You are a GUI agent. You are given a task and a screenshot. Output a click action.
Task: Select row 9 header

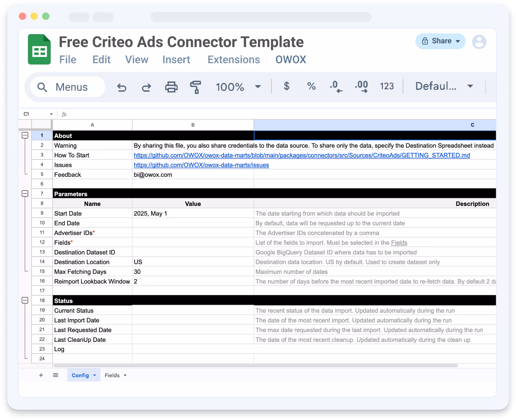[x=42, y=213]
